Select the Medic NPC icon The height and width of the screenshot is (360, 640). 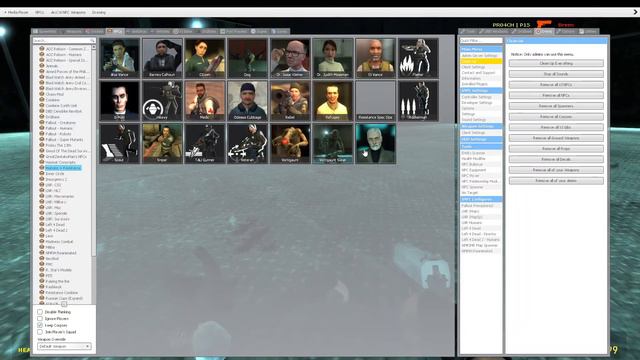pyautogui.click(x=205, y=101)
